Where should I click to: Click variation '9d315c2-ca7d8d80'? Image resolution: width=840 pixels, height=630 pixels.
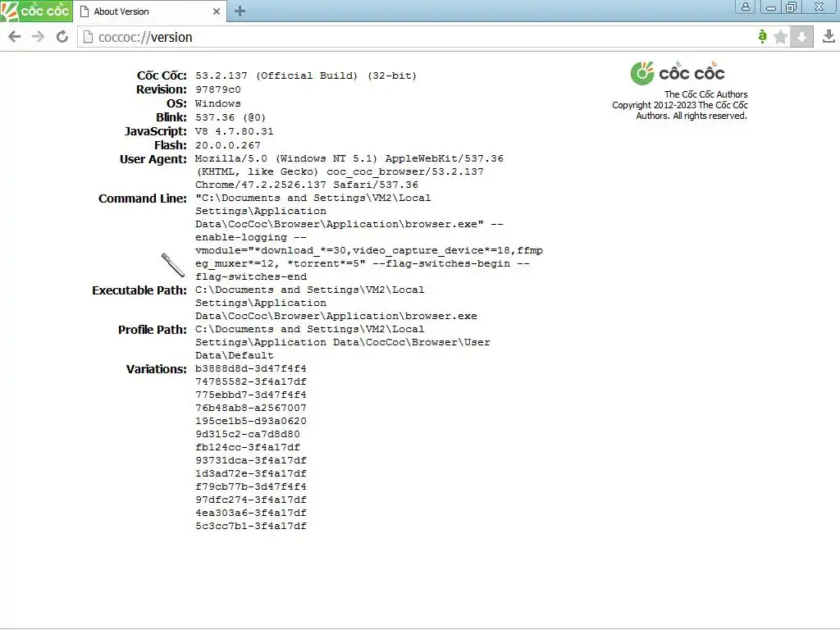click(x=248, y=435)
